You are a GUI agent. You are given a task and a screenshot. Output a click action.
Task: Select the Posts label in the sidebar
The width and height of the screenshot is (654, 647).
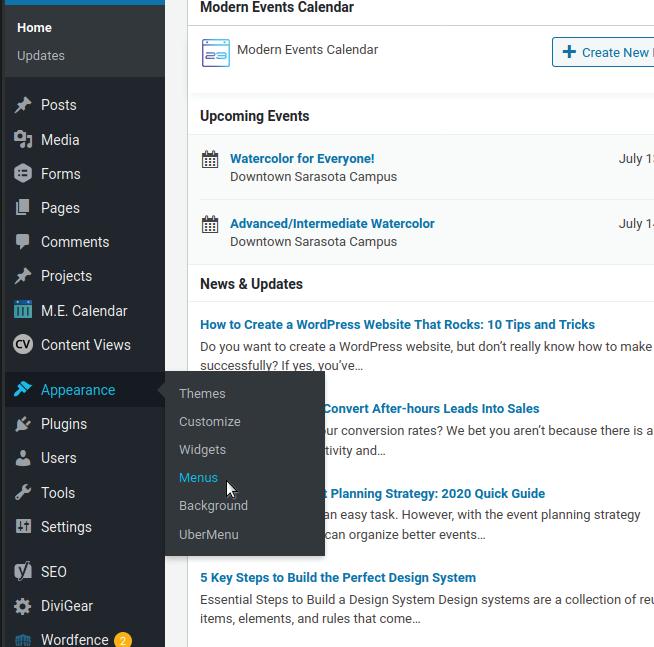point(59,105)
